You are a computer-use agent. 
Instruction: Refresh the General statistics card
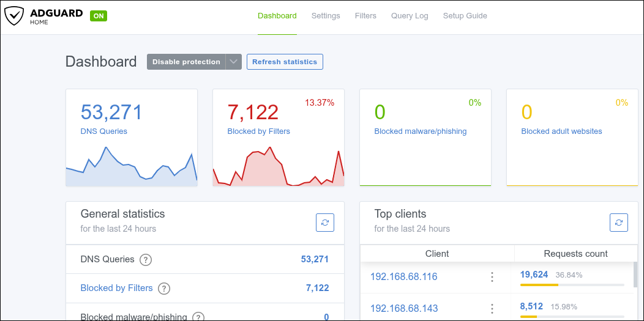click(x=325, y=223)
